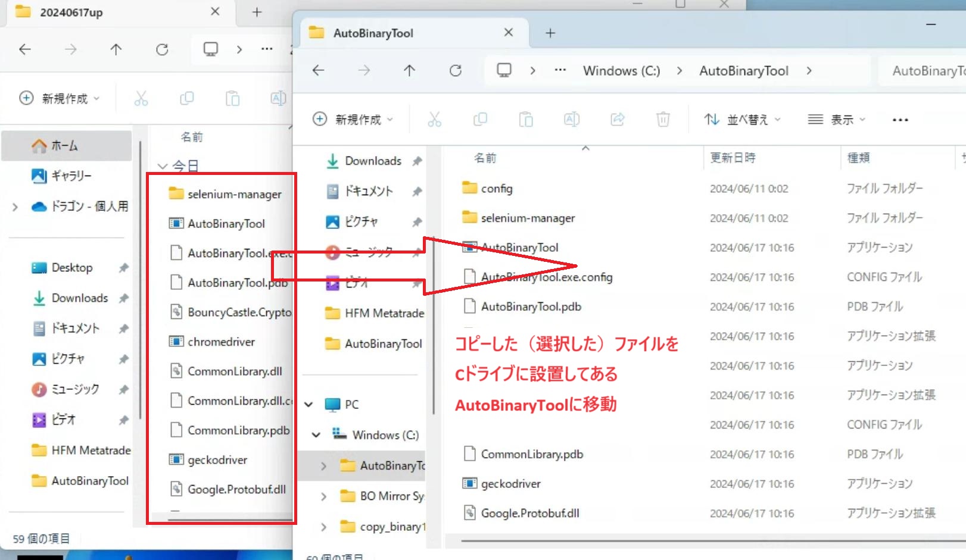
Task: Open the 表示 view dropdown
Action: [836, 120]
